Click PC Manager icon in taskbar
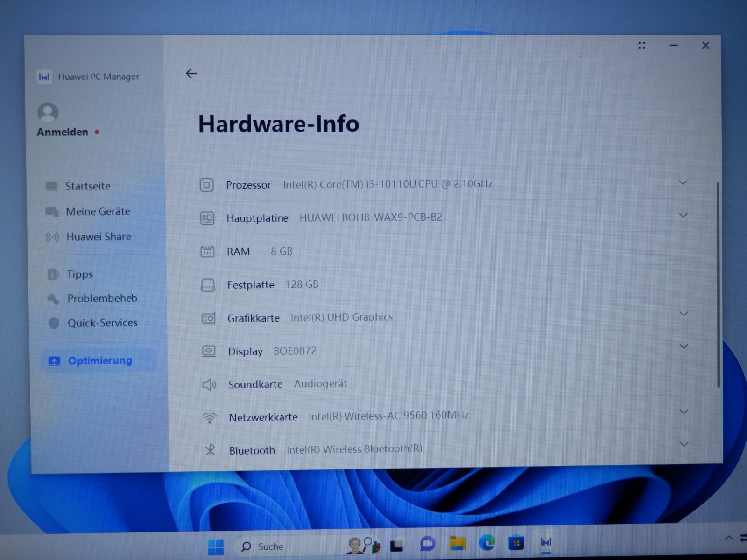The height and width of the screenshot is (560, 747). (546, 542)
